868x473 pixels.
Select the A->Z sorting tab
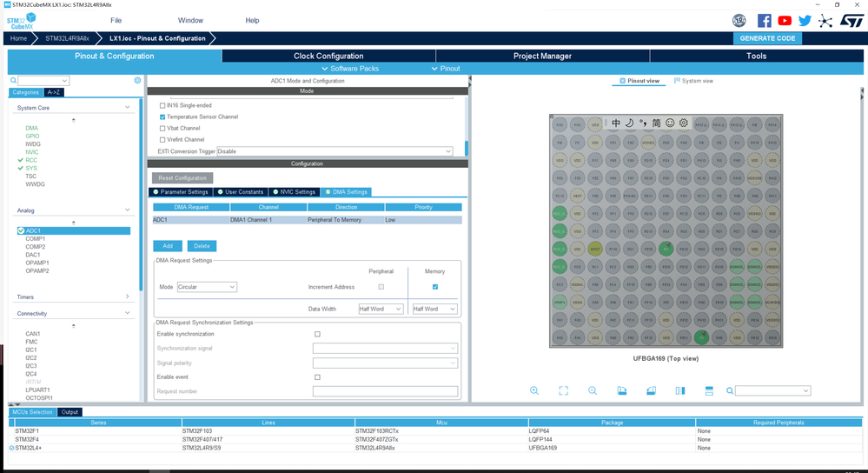[53, 92]
